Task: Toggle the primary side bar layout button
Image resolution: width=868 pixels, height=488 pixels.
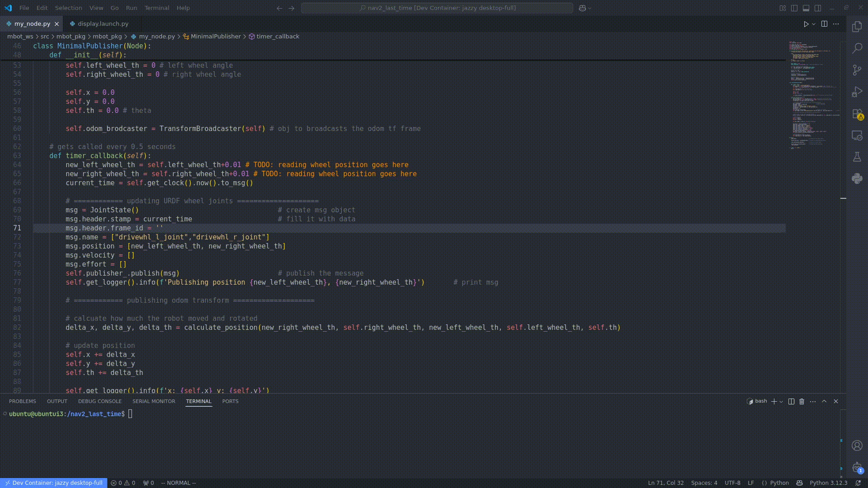Action: point(794,8)
